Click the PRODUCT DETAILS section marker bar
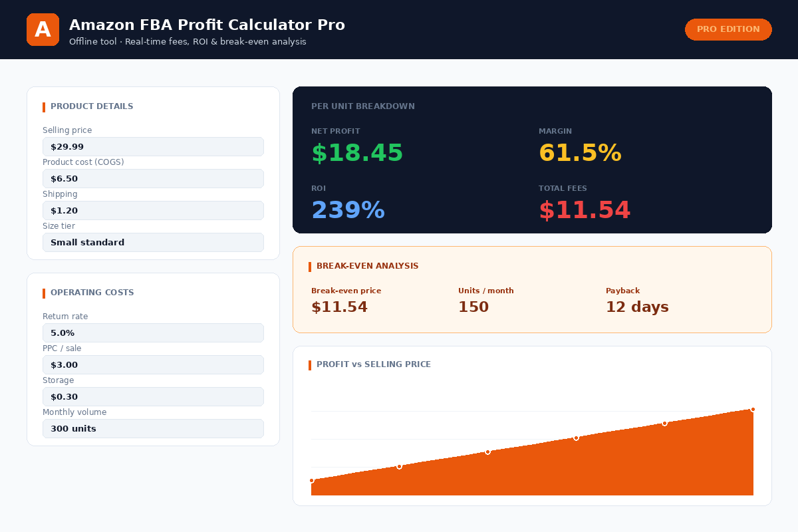798x532 pixels. point(43,106)
